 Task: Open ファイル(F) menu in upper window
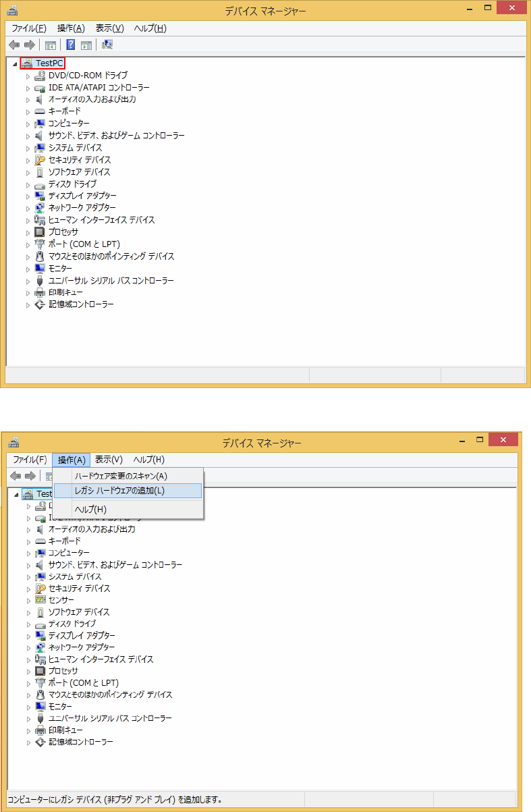[x=29, y=28]
